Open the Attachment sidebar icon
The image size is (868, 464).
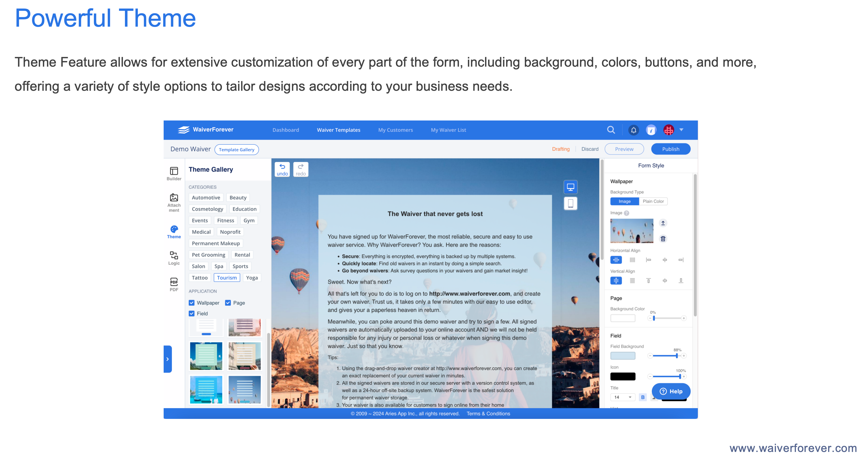[174, 202]
